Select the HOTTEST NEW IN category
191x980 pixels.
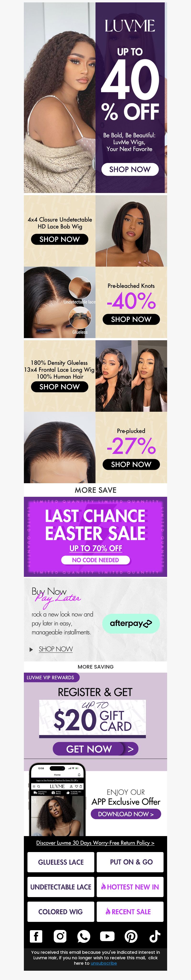[130, 887]
